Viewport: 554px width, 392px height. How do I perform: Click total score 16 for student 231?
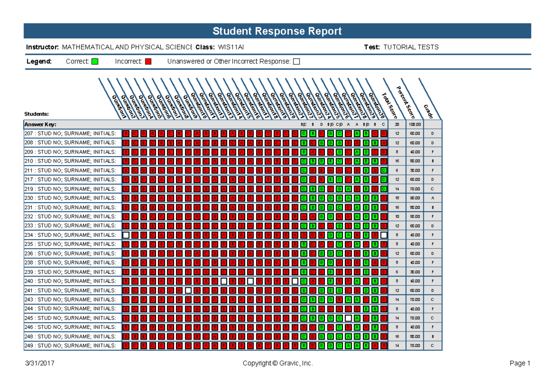pyautogui.click(x=397, y=207)
